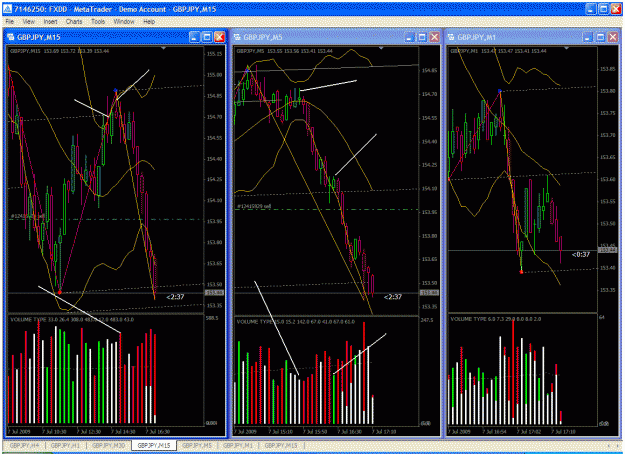Viewport: 625px width, 454px height.
Task: Click the GBPJPY,M15 price header inside the chart
Action: point(59,51)
